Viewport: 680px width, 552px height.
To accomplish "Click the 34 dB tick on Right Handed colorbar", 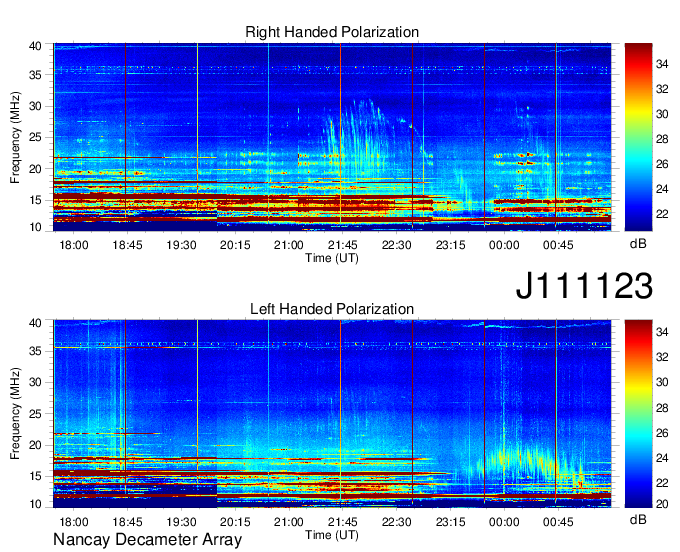I will 662,64.
